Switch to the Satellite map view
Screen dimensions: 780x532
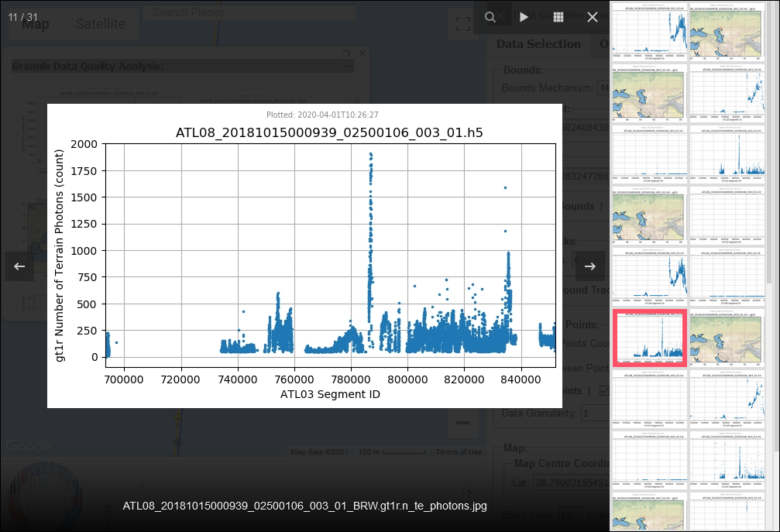click(x=100, y=24)
